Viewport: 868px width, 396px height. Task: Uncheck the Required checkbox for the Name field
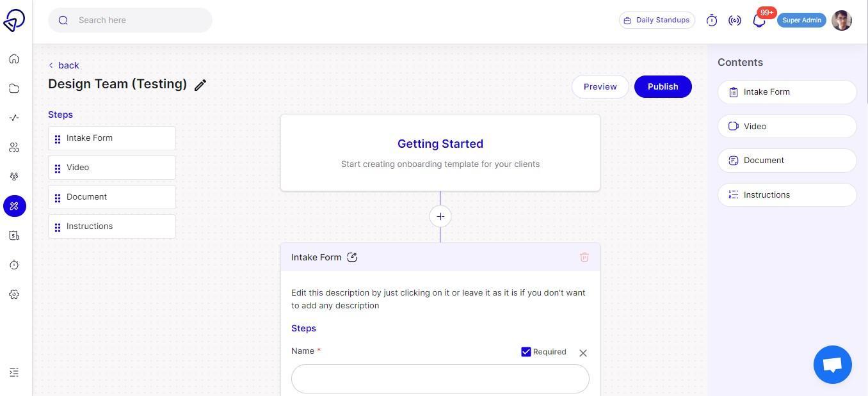pos(526,351)
